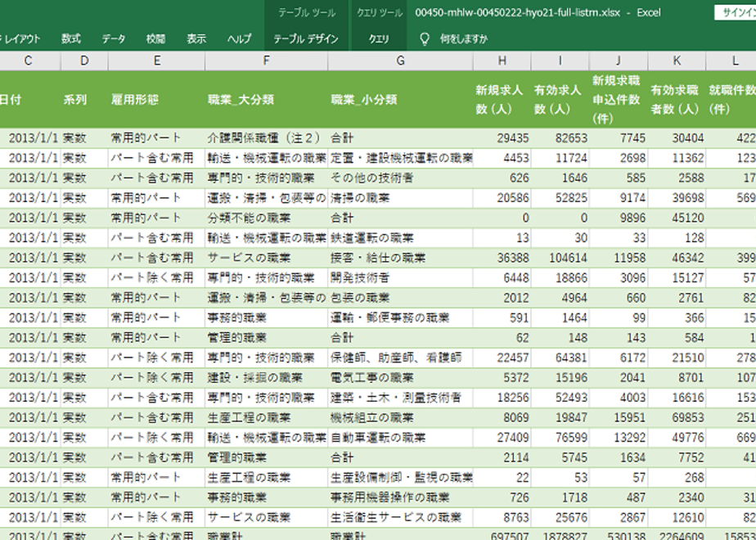Select the cell with value 18866

click(x=560, y=277)
